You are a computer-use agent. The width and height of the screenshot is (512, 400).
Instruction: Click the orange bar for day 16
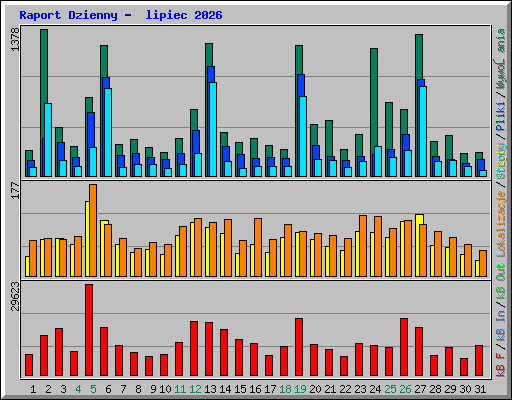click(x=258, y=247)
